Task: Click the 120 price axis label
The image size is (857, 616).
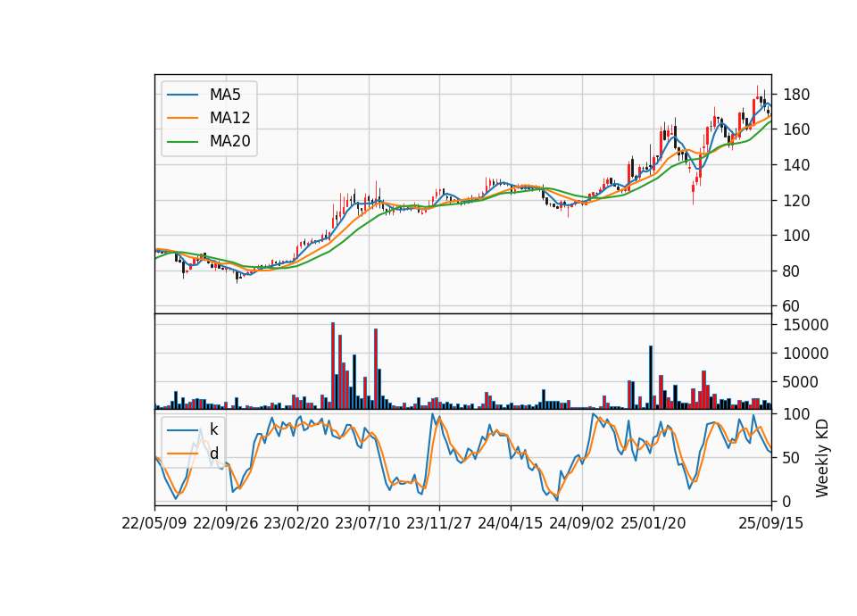Action: (796, 201)
